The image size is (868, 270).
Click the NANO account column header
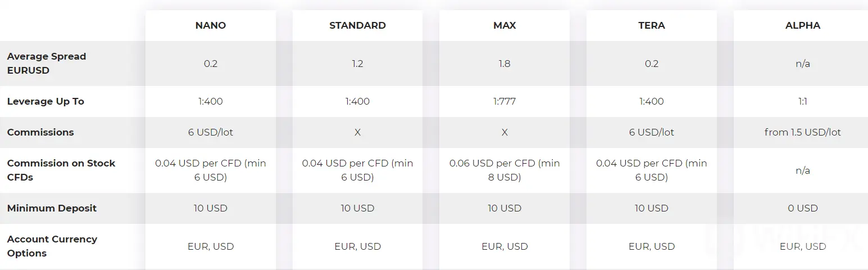[210, 25]
